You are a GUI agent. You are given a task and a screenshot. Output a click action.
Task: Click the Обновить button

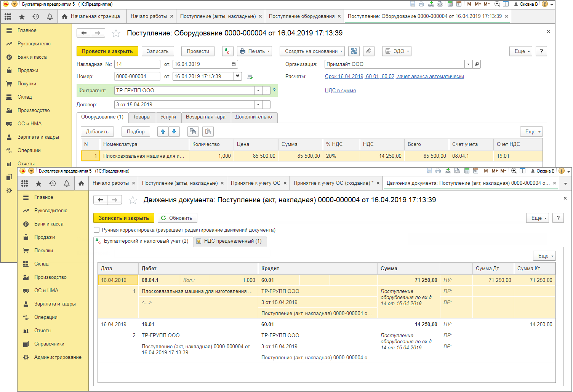(178, 218)
